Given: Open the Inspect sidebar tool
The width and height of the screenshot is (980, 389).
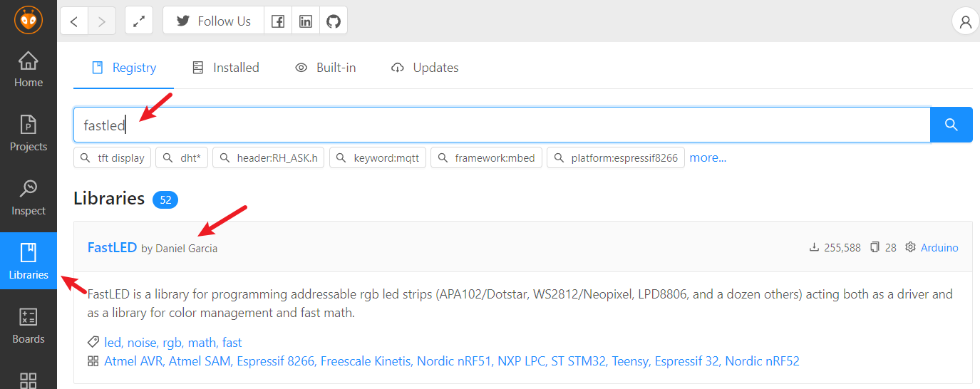Looking at the screenshot, I should coord(29,197).
